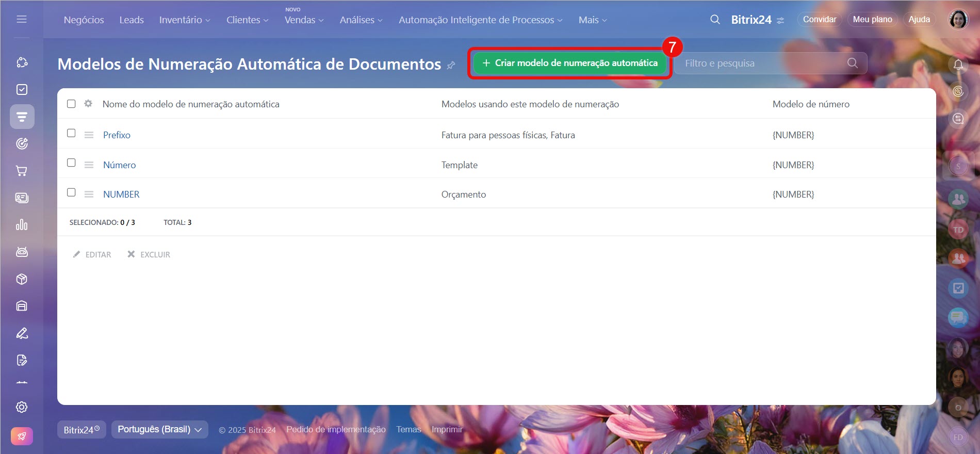
Task: Go to the Negócios tab
Action: coord(84,20)
